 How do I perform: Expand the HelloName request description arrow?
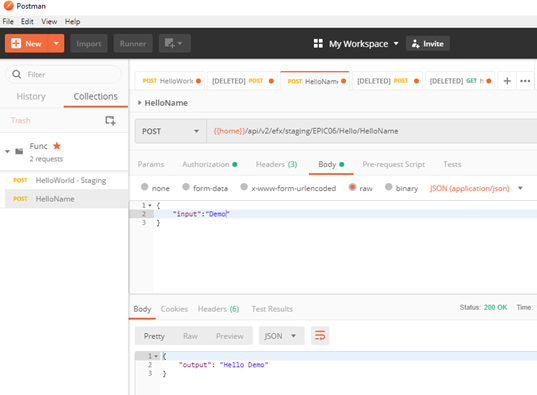click(139, 102)
